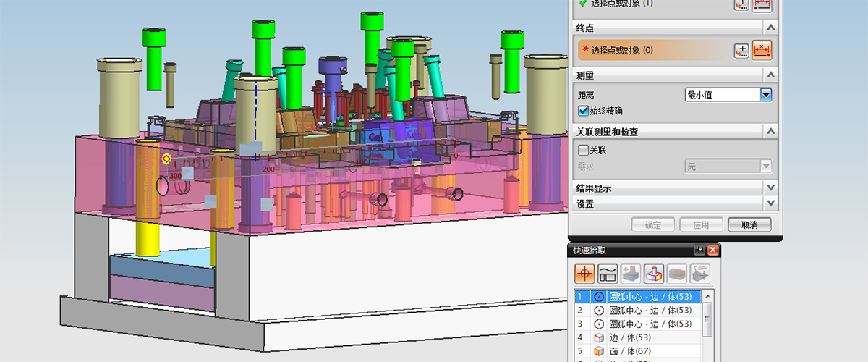This screenshot has width=868, height=362.
Task: Select Quick Pick row 5 面 / 体(67)
Action: (x=638, y=351)
